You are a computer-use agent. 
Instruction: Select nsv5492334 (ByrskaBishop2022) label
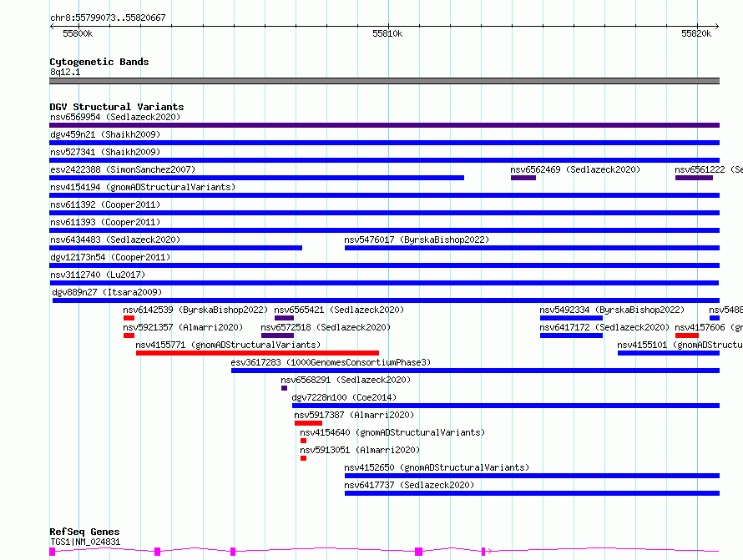tap(612, 310)
